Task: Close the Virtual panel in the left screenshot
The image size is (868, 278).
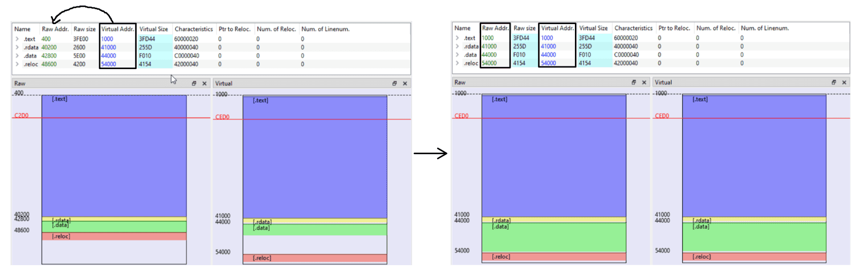Action: pos(405,84)
